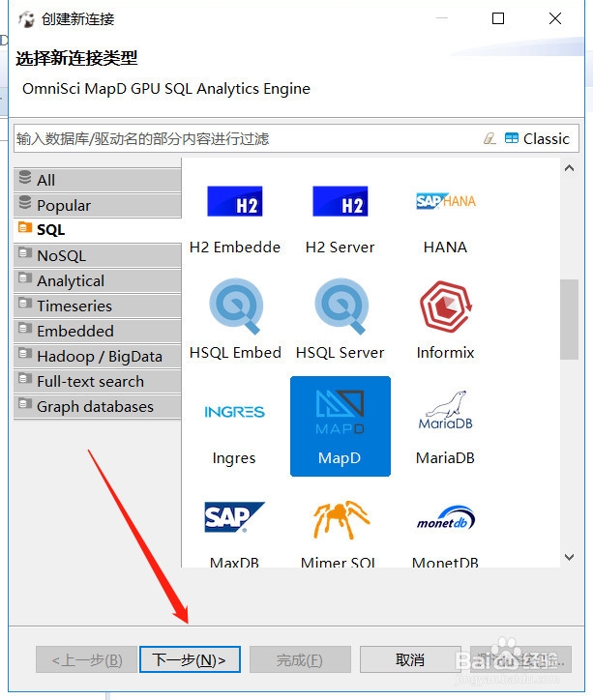Screen dimensions: 593x700
Task: Choose the MonetDB database icon
Action: 446,518
